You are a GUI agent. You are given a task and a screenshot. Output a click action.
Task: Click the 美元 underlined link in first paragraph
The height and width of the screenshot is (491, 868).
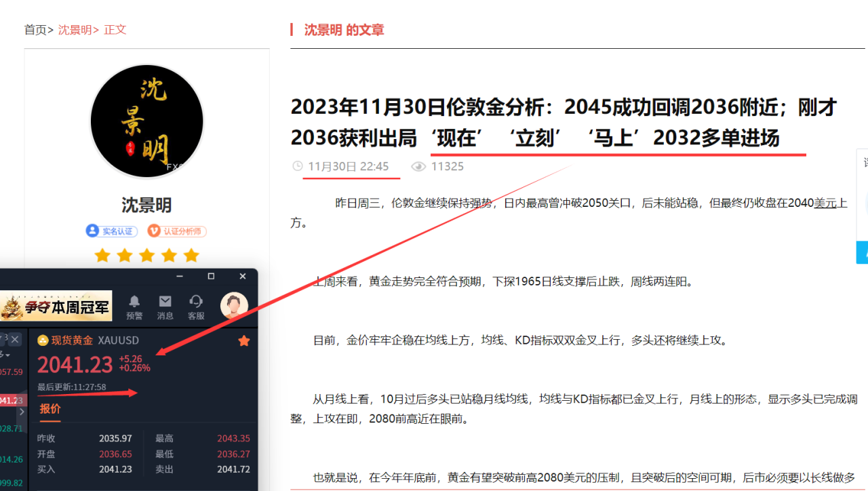click(x=825, y=203)
